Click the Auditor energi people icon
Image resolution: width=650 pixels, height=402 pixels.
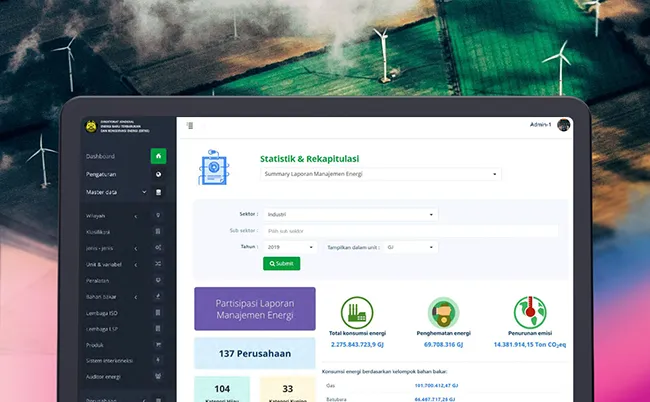[158, 376]
